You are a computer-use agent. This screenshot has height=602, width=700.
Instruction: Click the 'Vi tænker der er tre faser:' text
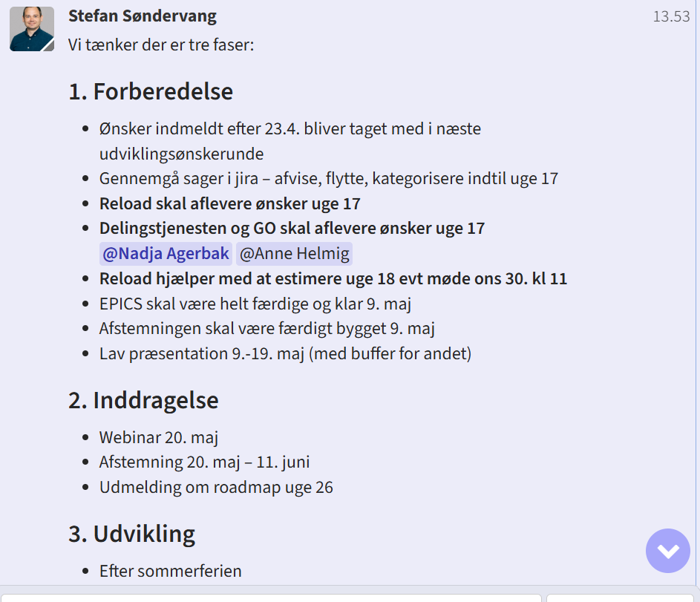point(161,45)
